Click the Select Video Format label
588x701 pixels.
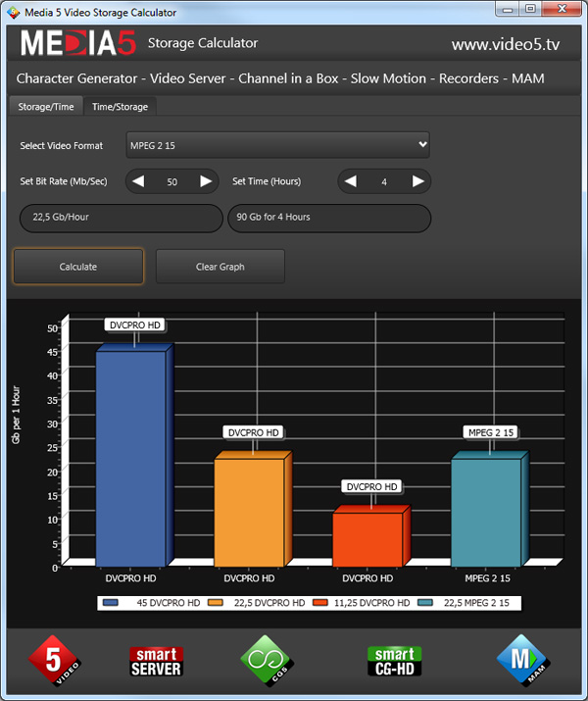pyautogui.click(x=61, y=145)
